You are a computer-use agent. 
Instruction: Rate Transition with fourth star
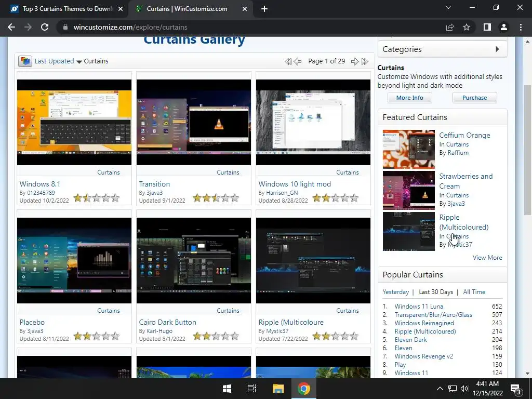tap(225, 198)
